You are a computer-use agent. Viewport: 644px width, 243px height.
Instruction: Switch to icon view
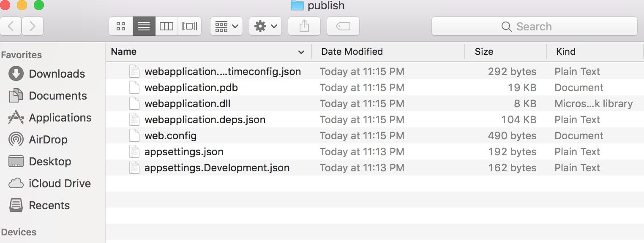[x=120, y=26]
